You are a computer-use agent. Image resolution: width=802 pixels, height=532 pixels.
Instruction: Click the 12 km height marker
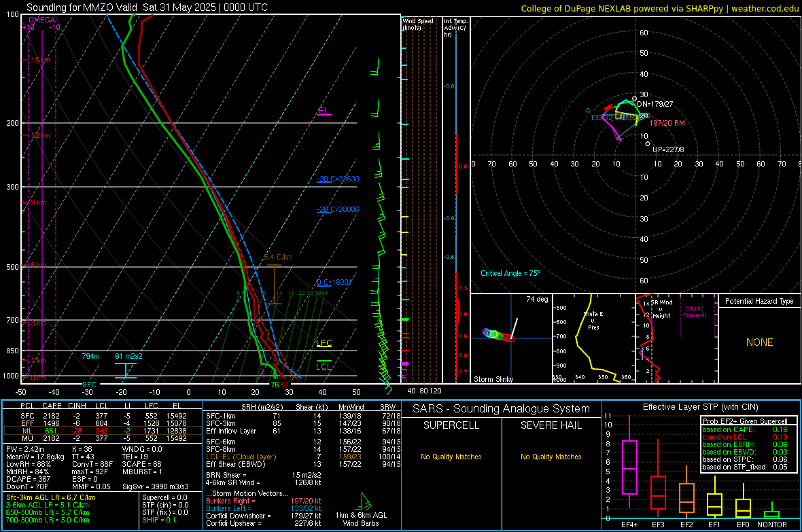click(40, 136)
